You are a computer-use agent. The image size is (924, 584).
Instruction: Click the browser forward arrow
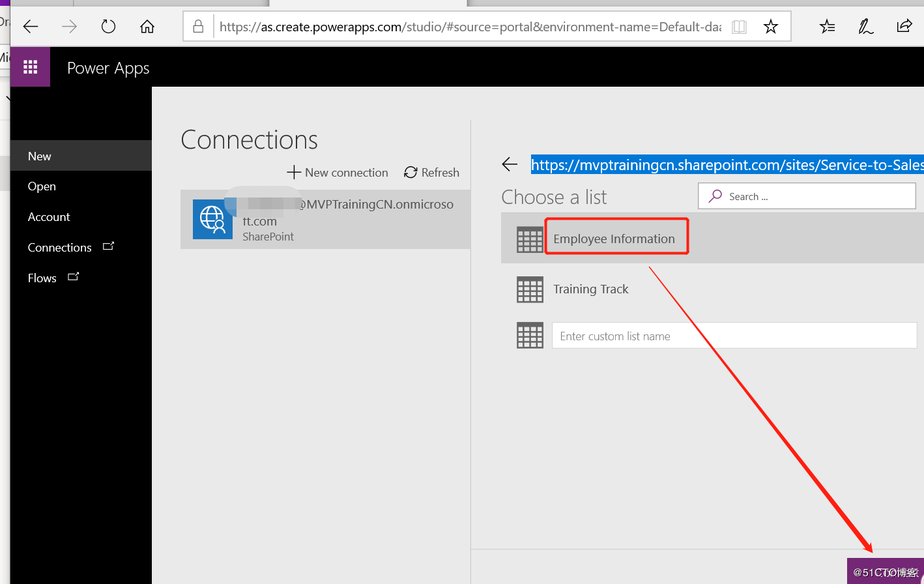pos(69,27)
